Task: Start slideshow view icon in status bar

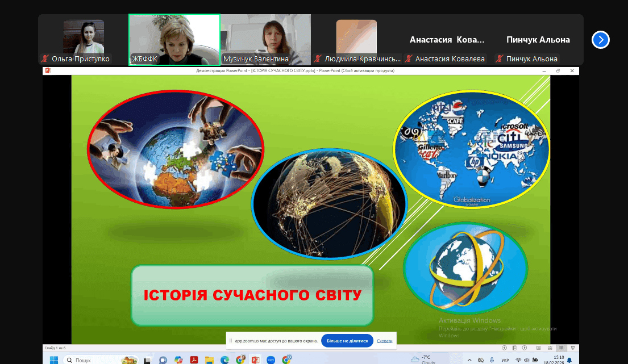Action: click(x=573, y=348)
